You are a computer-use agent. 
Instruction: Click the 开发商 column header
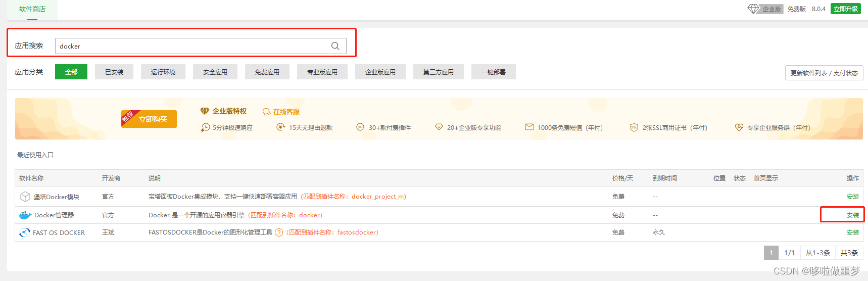[x=111, y=178]
